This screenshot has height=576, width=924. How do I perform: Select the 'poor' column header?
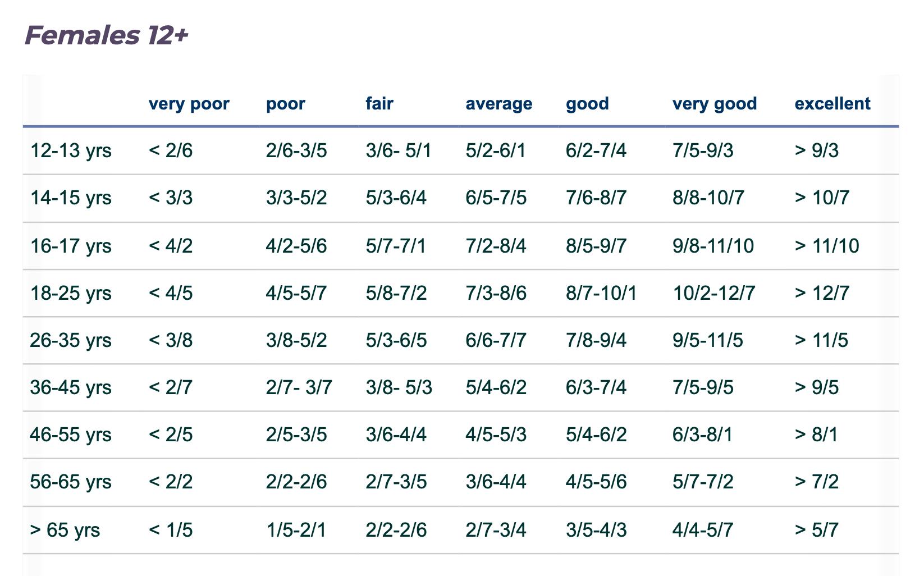pos(285,104)
